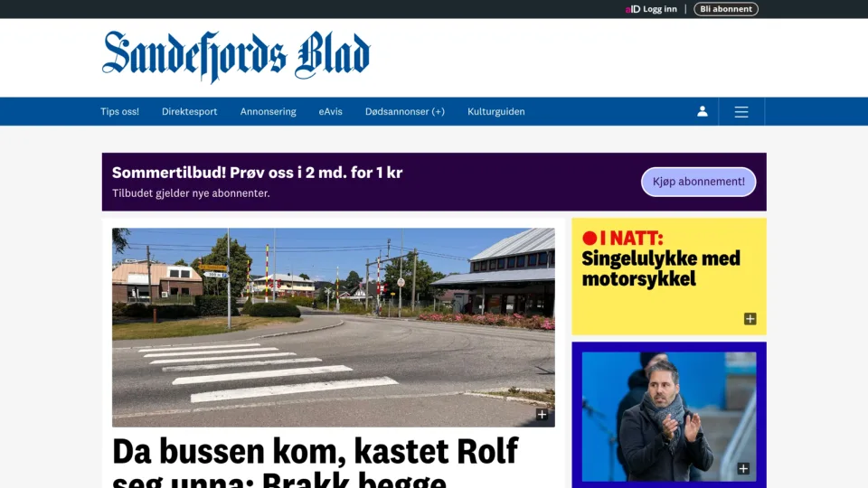
Task: Click the Bli abonnent button
Action: tap(726, 9)
